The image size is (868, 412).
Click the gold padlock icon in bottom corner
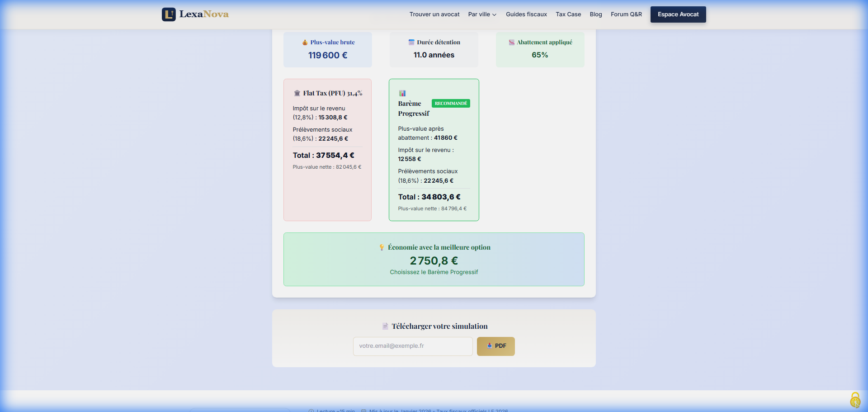[x=855, y=400]
